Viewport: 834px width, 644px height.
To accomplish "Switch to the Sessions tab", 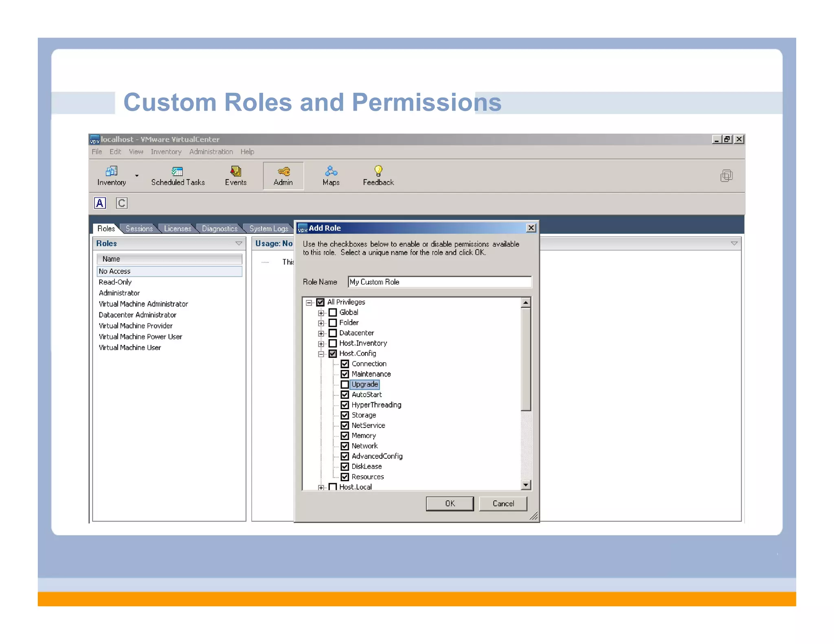I will (x=139, y=229).
